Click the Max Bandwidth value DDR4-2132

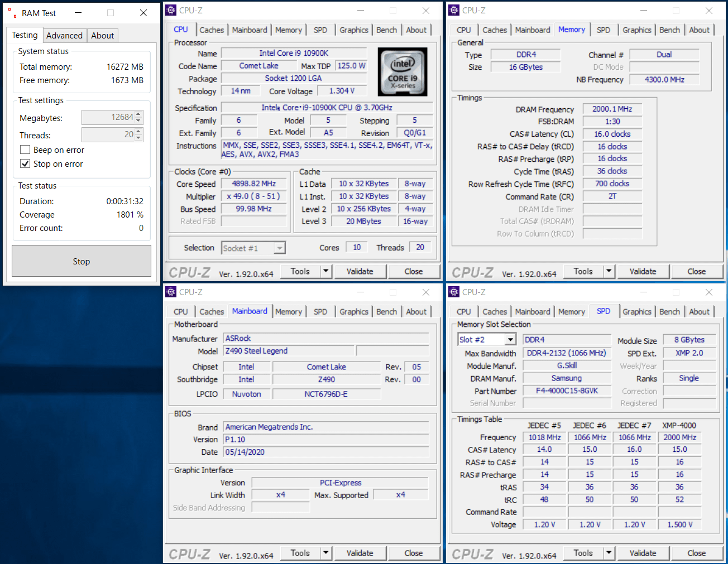coord(567,353)
